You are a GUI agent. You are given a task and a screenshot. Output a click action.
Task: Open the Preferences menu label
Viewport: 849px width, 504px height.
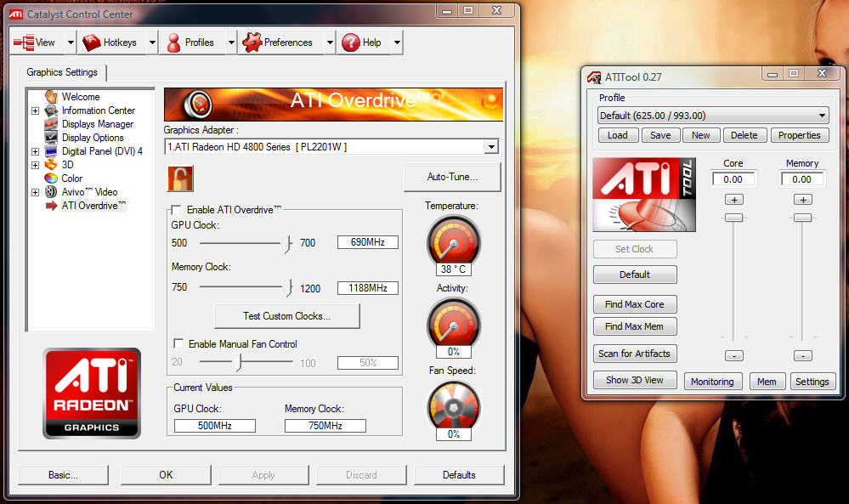click(288, 42)
